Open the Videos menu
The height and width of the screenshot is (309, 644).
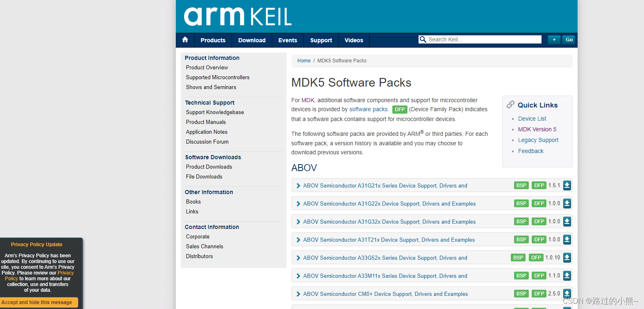(x=354, y=40)
